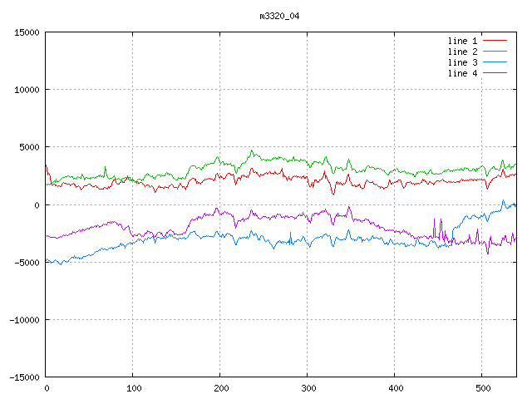
Task: Click the green line sample in legend
Action: coord(495,52)
